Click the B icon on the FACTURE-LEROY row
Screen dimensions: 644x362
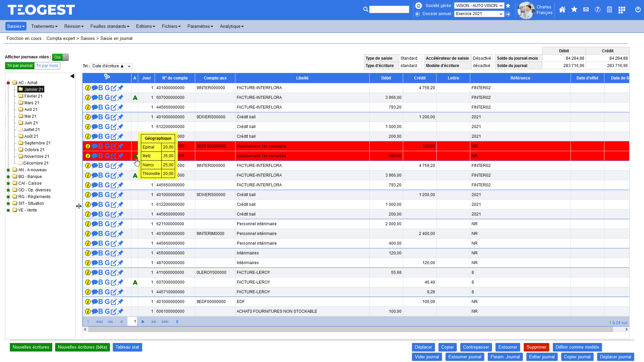100,273
